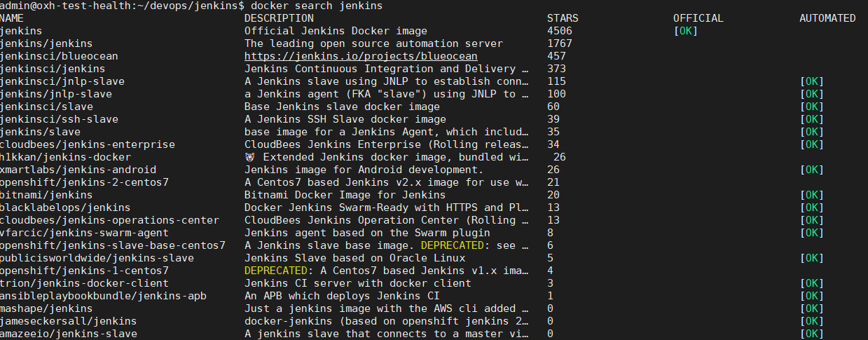Select the OFFICIAL column header
The width and height of the screenshot is (868, 340).
click(x=698, y=18)
